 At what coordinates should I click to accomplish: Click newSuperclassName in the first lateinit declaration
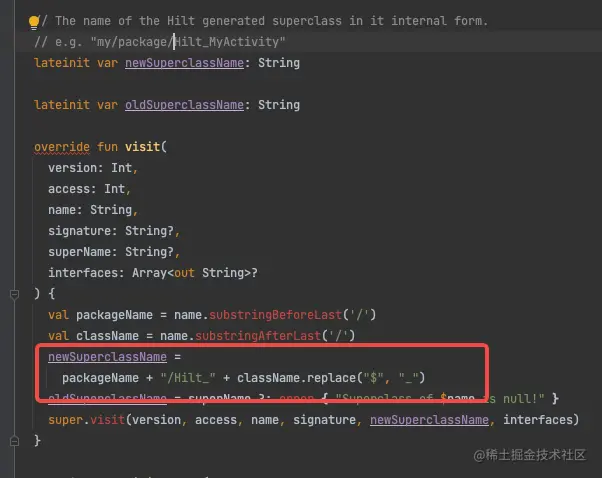pos(184,63)
